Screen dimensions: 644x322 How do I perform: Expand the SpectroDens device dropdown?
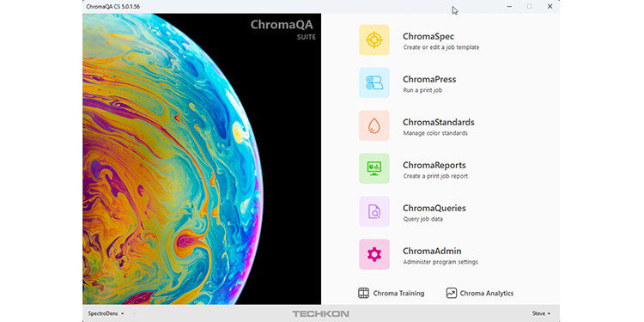click(106, 313)
